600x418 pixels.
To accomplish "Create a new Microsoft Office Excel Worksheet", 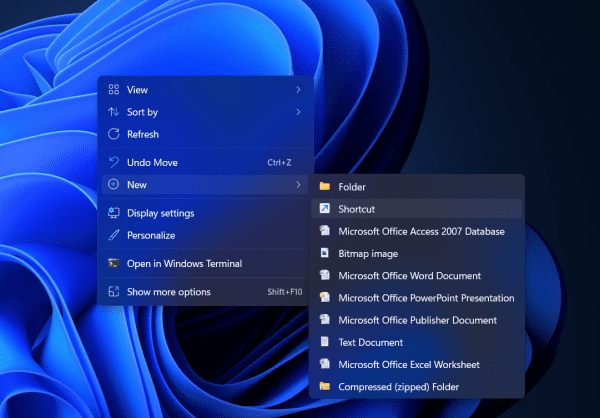I will [x=408, y=364].
